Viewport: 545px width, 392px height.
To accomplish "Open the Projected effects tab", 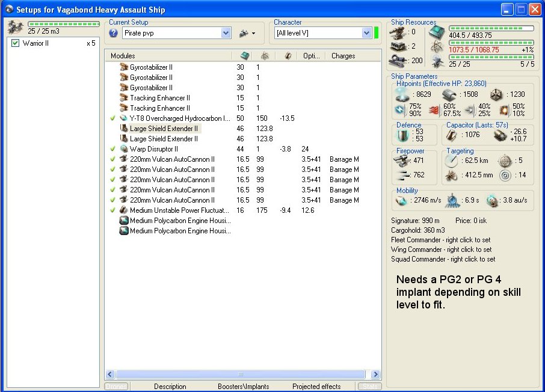I will 316,387.
